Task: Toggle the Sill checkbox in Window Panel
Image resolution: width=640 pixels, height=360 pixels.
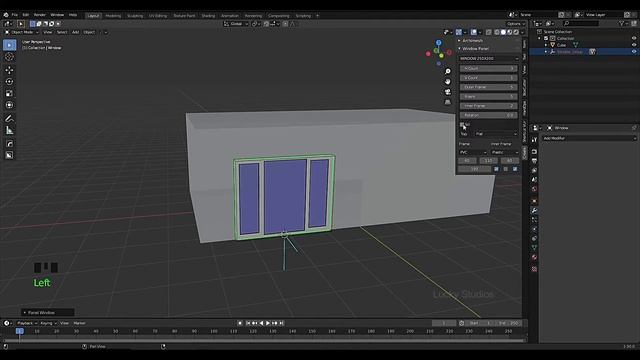Action: 462,124
